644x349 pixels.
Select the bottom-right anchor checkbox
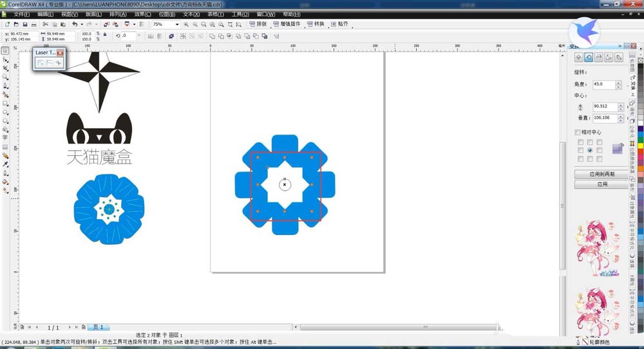point(599,159)
